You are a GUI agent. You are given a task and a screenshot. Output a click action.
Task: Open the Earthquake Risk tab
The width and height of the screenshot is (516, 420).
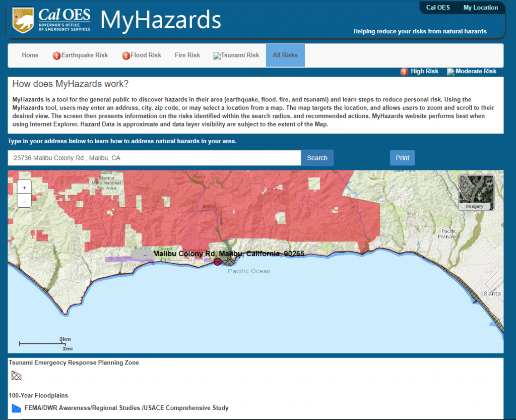pyautogui.click(x=80, y=55)
